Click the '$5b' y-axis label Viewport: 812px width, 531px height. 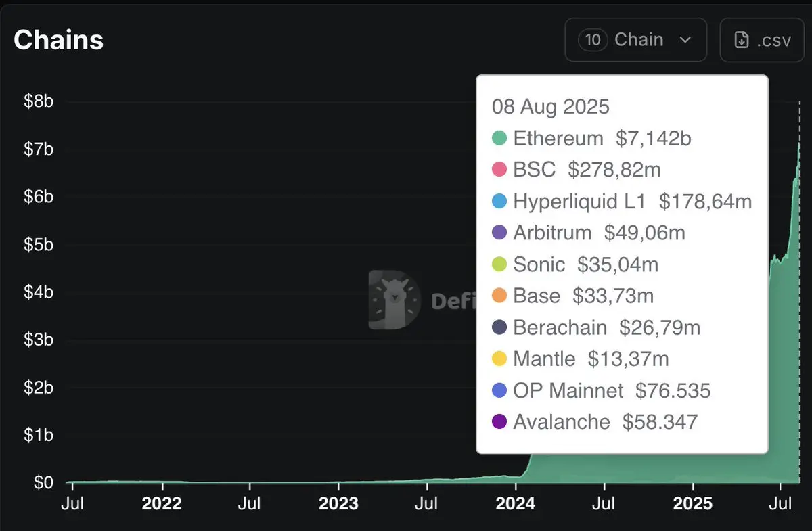coord(39,244)
